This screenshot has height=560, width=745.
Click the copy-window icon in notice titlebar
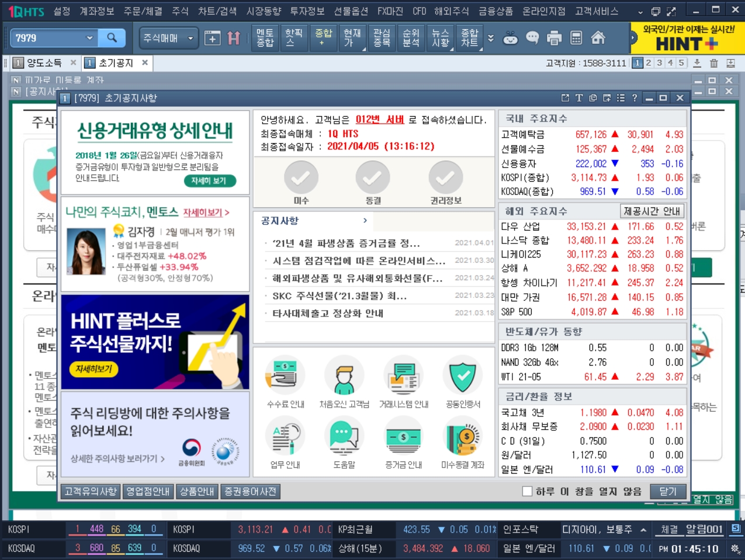pos(593,98)
